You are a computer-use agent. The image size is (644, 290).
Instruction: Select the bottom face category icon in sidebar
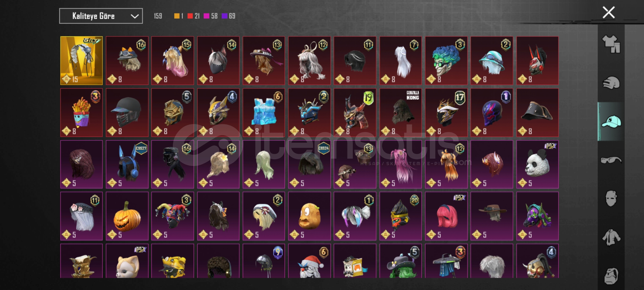611,276
